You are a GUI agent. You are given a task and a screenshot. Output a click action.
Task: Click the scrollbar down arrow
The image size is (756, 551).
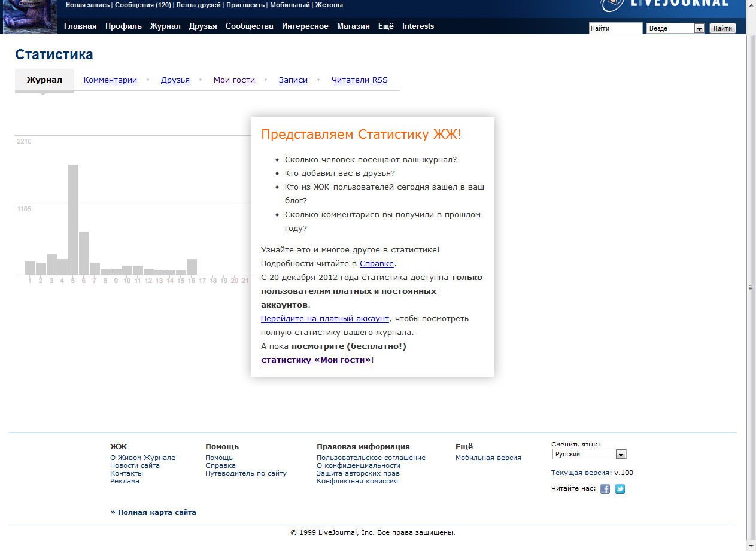tap(751, 546)
